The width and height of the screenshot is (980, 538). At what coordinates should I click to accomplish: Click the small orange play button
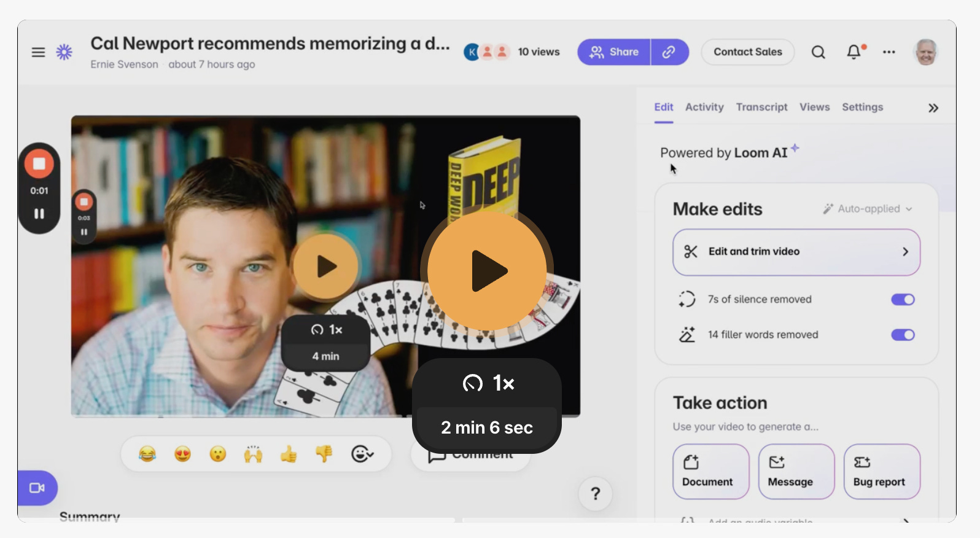tap(325, 267)
